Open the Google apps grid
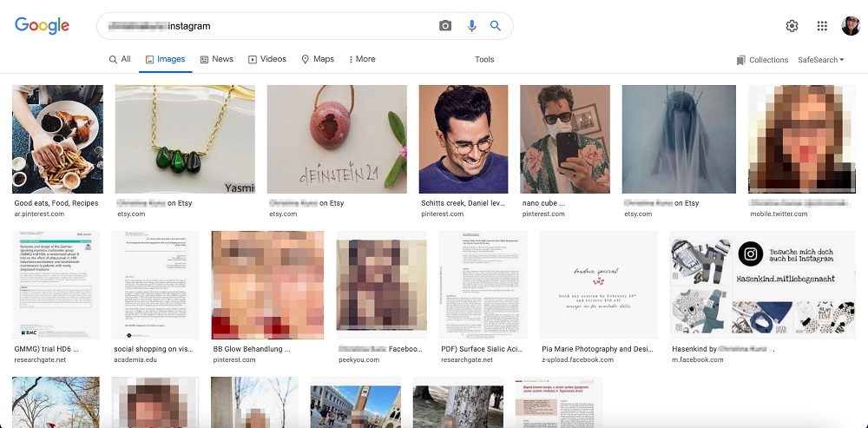 (822, 26)
